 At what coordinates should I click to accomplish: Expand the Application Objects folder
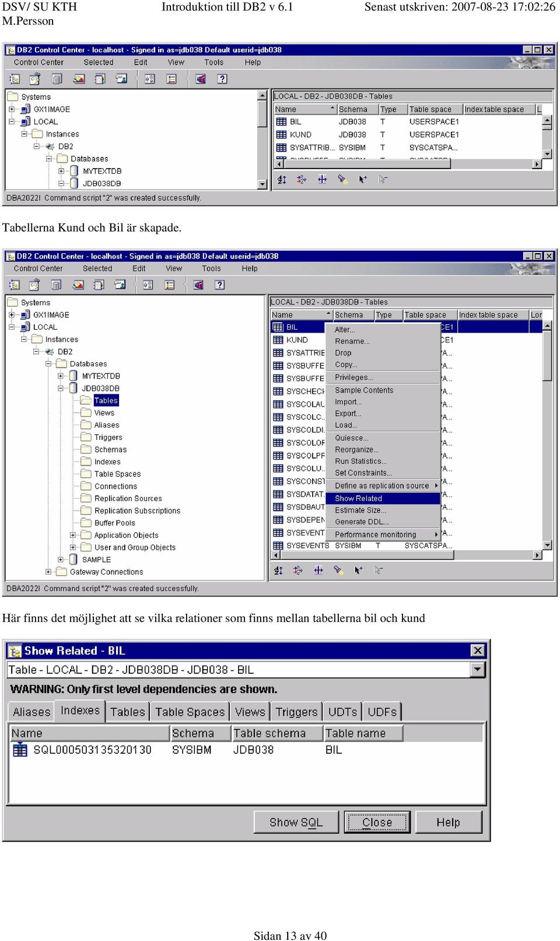[x=73, y=535]
